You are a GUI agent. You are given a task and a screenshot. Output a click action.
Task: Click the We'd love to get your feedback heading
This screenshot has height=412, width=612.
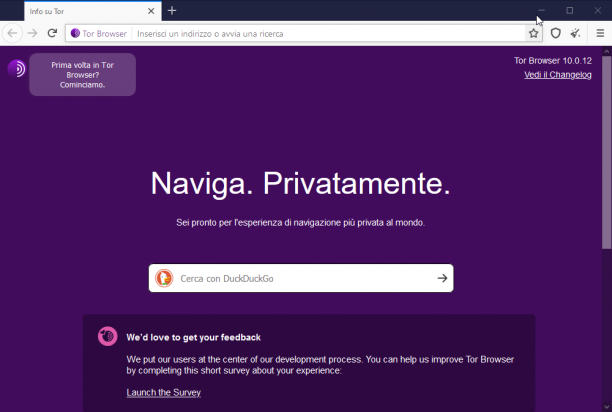(193, 337)
